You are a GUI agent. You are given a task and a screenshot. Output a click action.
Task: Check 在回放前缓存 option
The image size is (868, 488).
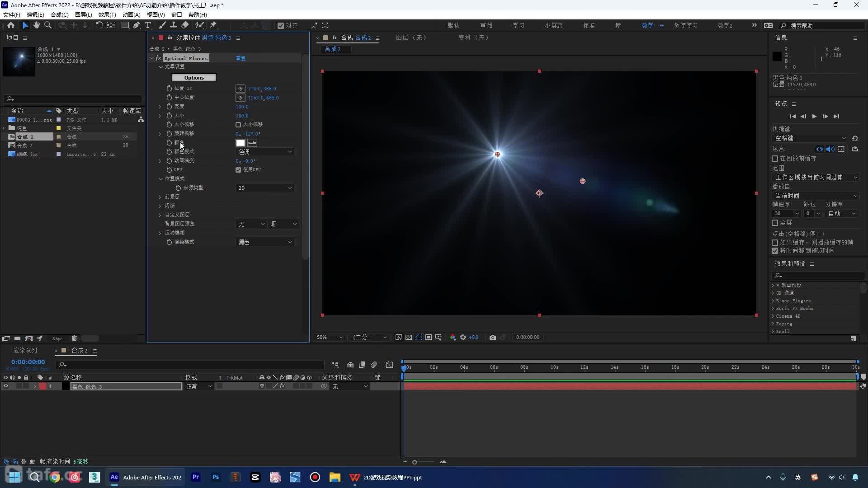coord(775,159)
